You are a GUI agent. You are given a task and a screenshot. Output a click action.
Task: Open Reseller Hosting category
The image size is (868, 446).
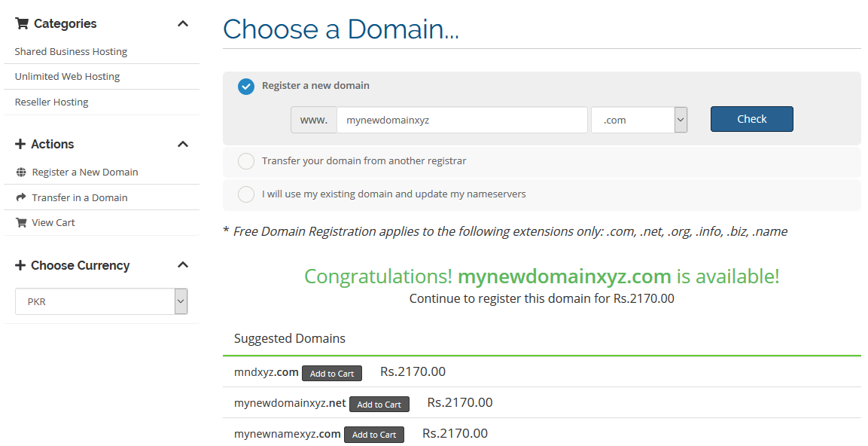click(51, 102)
